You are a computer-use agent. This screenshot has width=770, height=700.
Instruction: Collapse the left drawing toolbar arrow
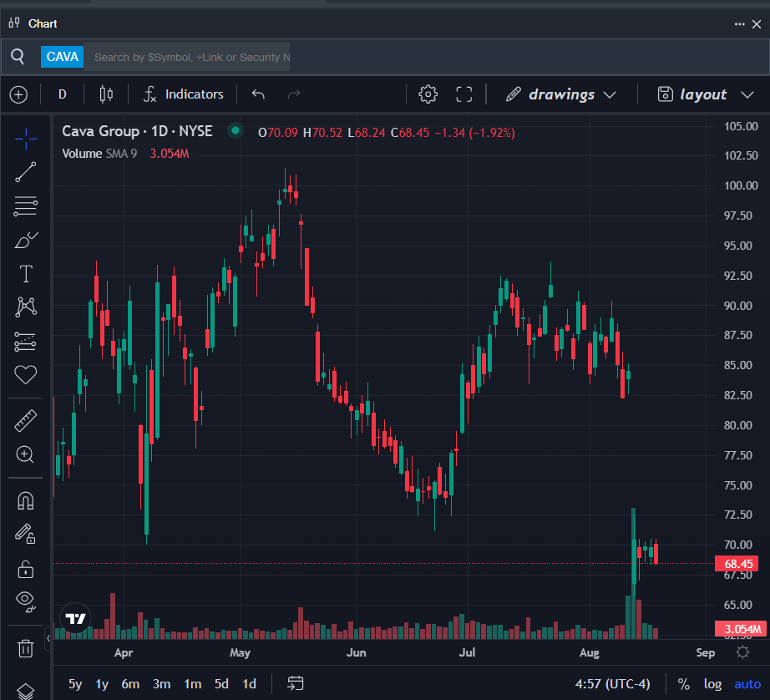coord(48,638)
